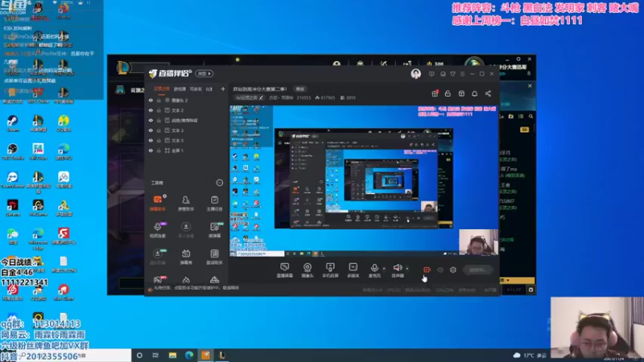
Task: Open OBS Studio desktop icon
Action: pyautogui.click(x=13, y=151)
